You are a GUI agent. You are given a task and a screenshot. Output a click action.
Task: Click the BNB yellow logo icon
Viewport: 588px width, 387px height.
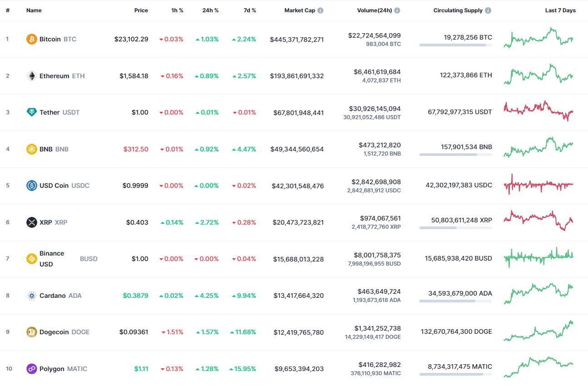[31, 149]
